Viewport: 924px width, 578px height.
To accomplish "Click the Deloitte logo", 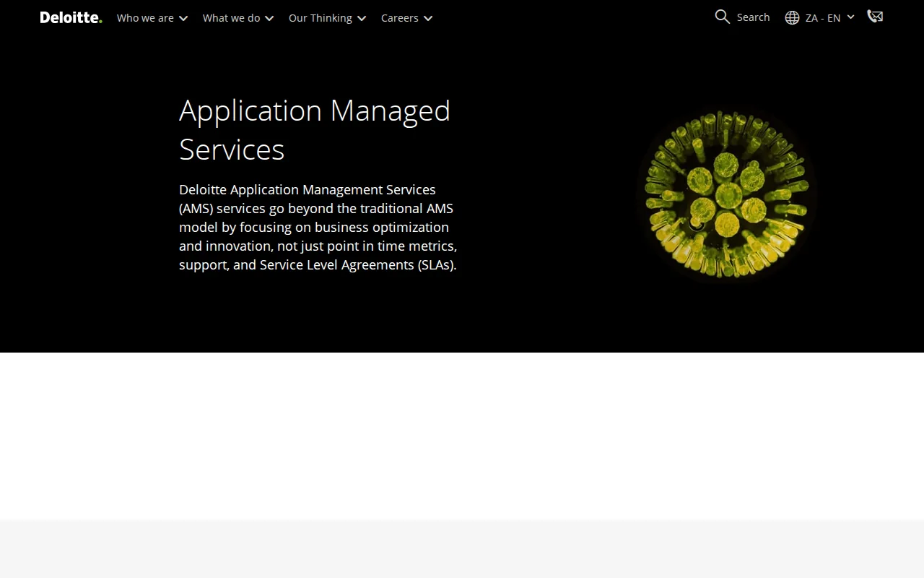I will 71,17.
